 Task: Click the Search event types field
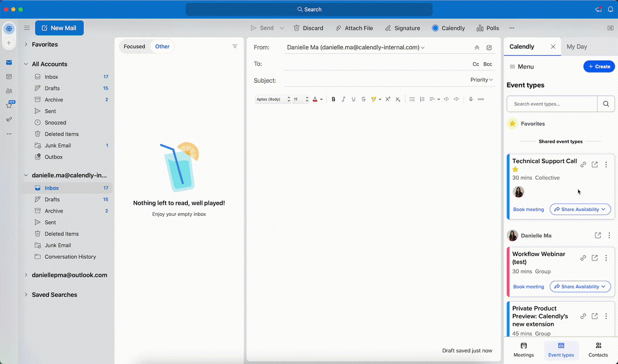pos(552,104)
